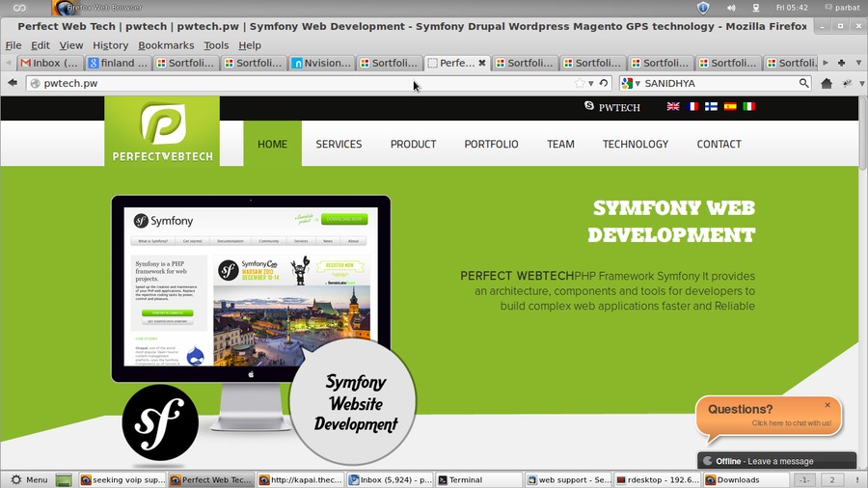Click search magnifier in search box

pyautogui.click(x=803, y=83)
